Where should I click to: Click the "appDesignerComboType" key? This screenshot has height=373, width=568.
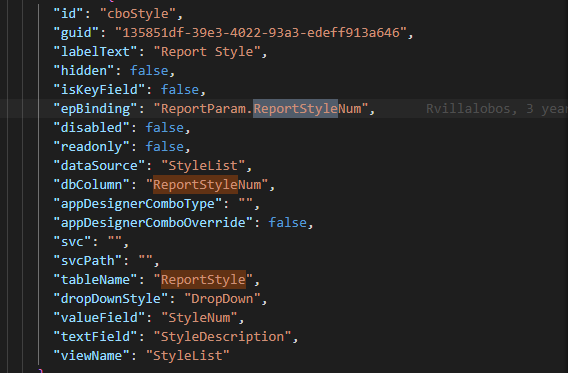pos(138,204)
